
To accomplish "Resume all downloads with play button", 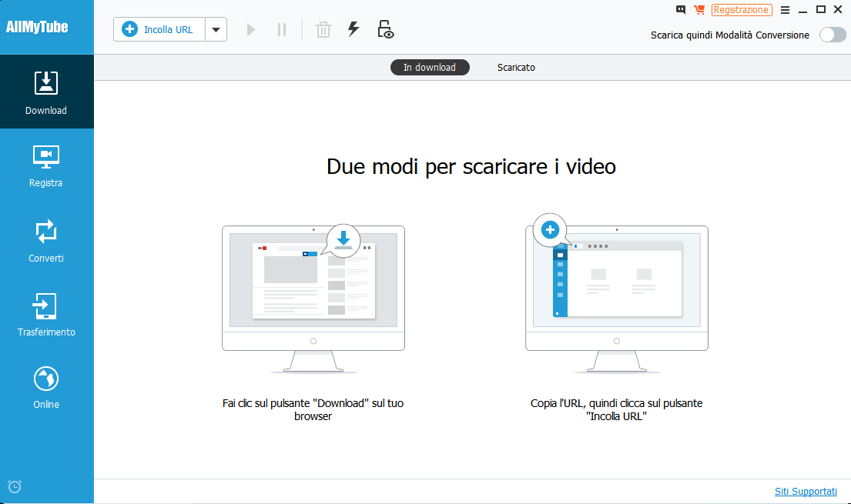I will 251,29.
